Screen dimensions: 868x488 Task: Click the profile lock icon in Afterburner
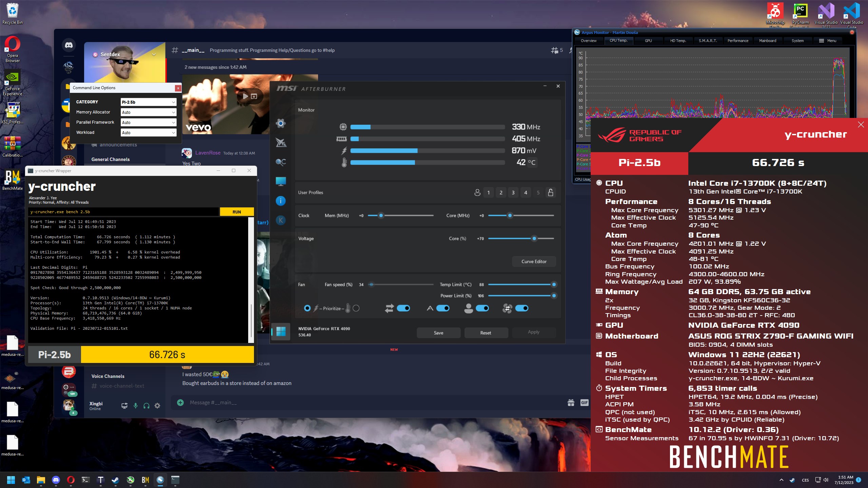[x=551, y=192]
